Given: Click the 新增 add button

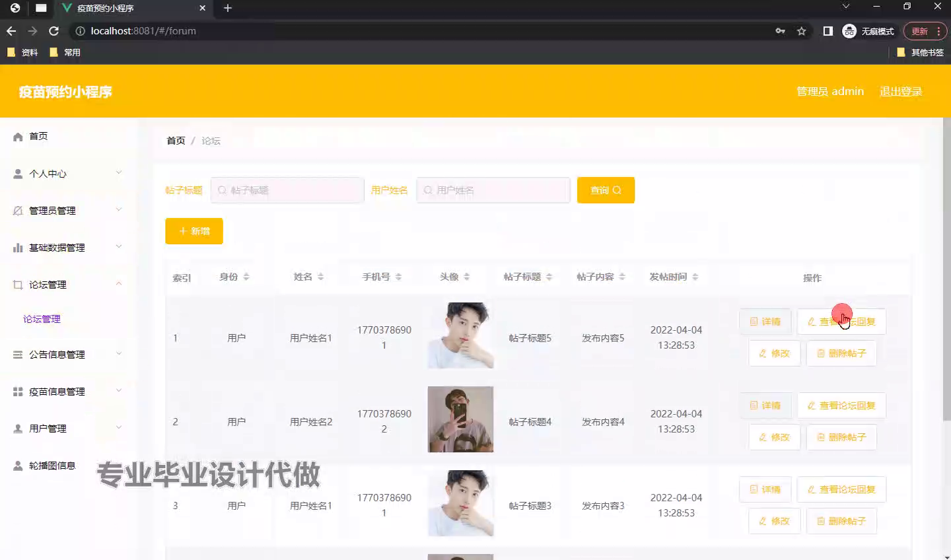Looking at the screenshot, I should pos(194,231).
